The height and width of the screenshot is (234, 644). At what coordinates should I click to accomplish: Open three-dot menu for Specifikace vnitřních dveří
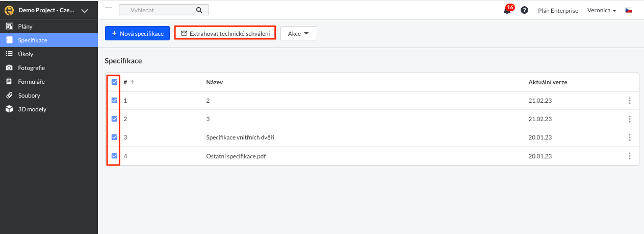[x=630, y=137]
